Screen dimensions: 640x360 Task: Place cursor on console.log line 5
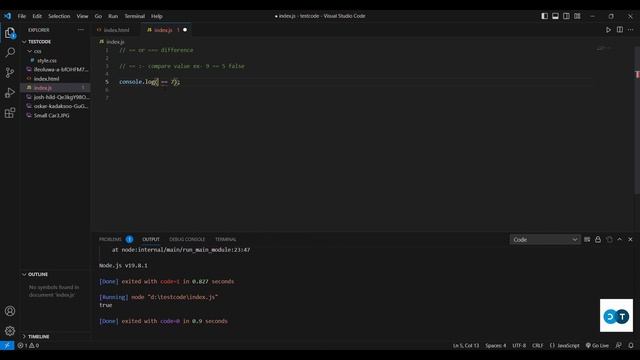[149, 82]
